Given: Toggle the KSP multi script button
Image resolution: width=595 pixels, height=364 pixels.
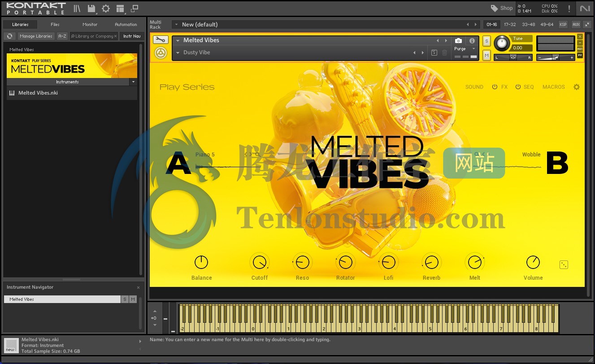Looking at the screenshot, I should pyautogui.click(x=563, y=25).
